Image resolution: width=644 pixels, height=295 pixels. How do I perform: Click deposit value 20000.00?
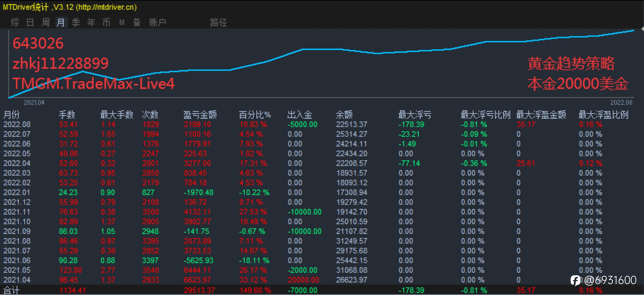pos(303,280)
